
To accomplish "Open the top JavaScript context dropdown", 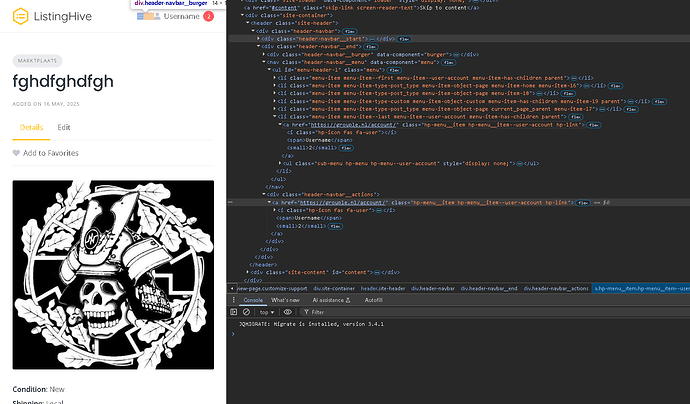I will pos(267,312).
